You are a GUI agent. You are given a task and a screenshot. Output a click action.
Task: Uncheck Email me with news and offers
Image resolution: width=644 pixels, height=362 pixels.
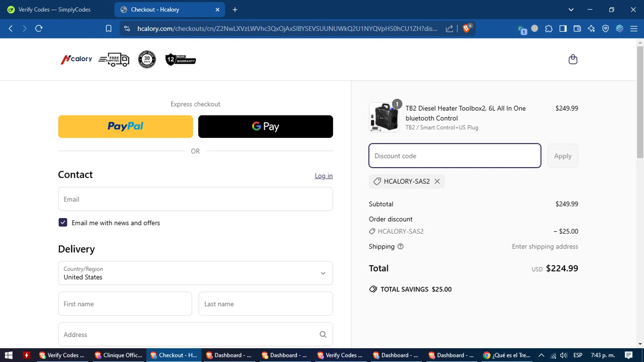click(63, 222)
